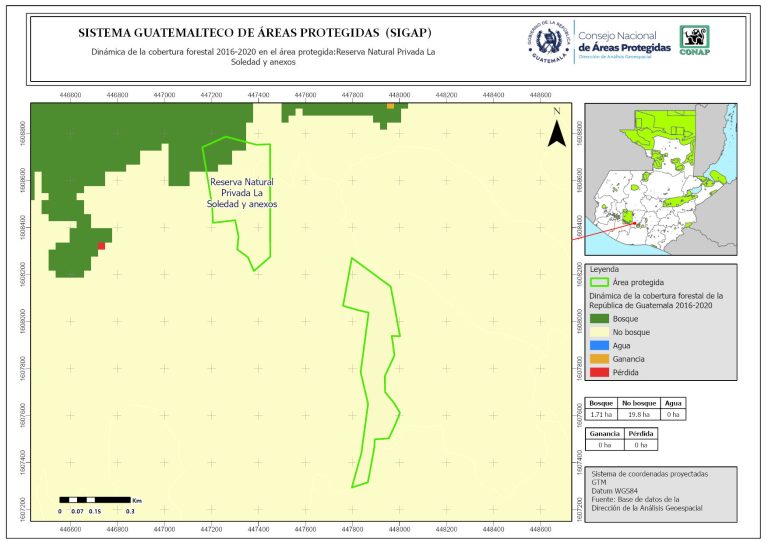Screen dimensions: 768x543
Task: Click the orange Ganancia pixel at map top
Action: [391, 104]
